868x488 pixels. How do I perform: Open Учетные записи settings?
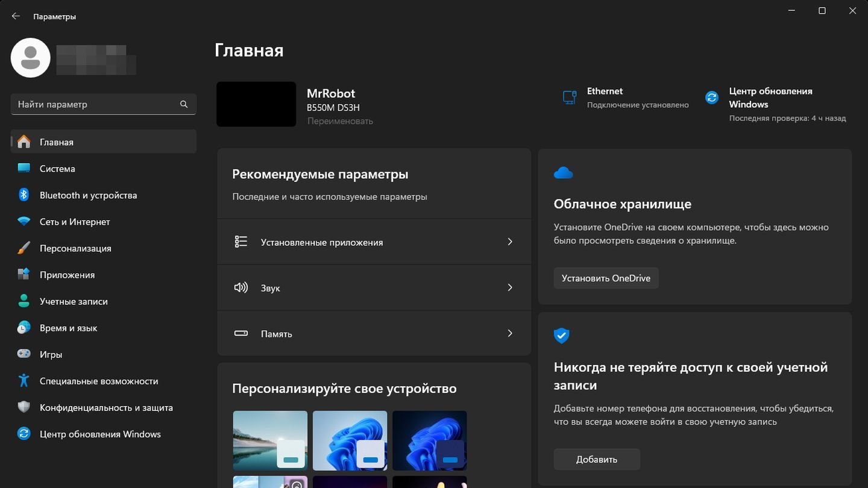point(104,301)
